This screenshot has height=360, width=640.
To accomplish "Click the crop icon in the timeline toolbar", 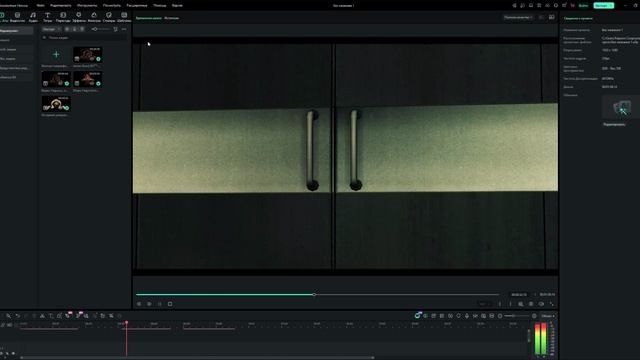I will click(60, 316).
